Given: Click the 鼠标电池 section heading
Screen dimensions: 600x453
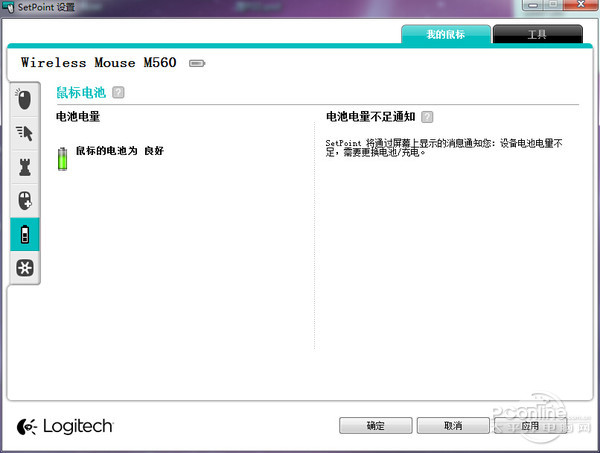Looking at the screenshot, I should (81, 93).
